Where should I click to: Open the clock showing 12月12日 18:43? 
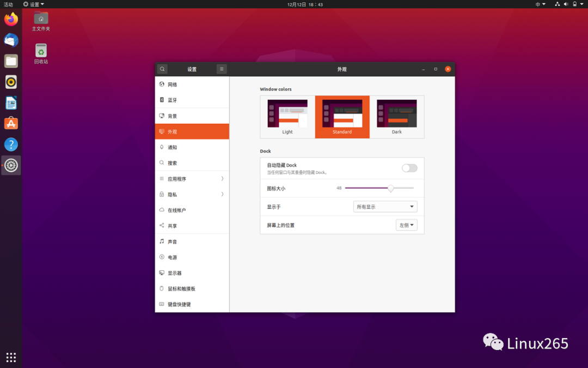pos(305,4)
